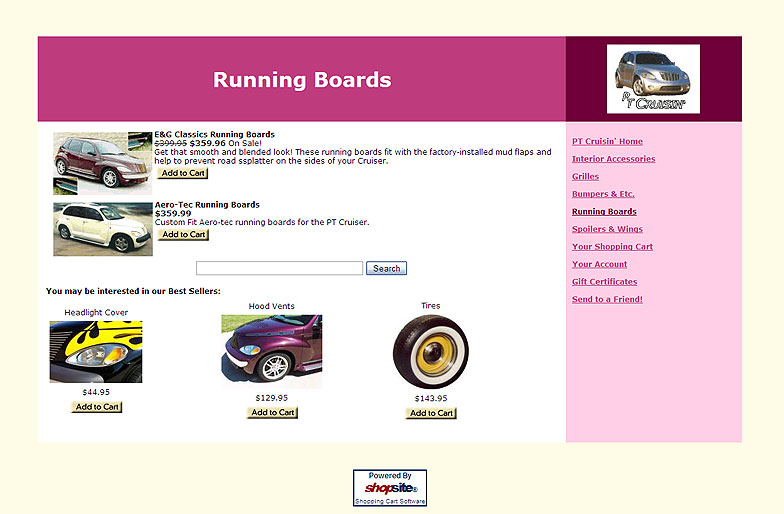
Task: Add E&G Classics Running Boards to cart
Action: tap(183, 173)
